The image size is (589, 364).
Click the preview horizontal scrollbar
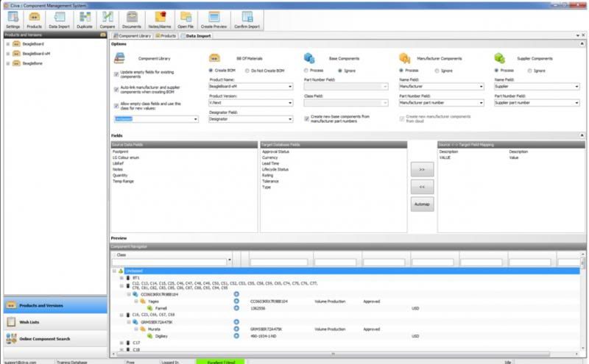click(333, 354)
